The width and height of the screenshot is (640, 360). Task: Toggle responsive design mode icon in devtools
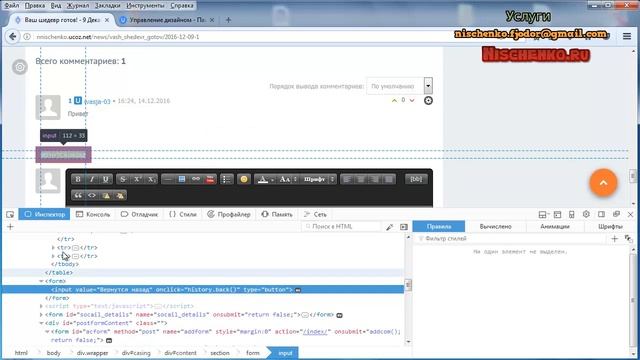(571, 214)
